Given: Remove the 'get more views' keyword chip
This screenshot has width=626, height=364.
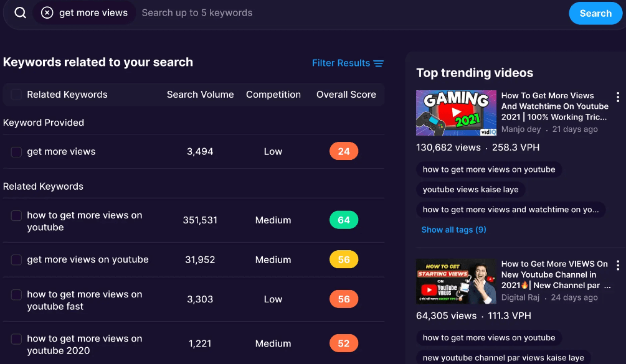Looking at the screenshot, I should coord(47,13).
